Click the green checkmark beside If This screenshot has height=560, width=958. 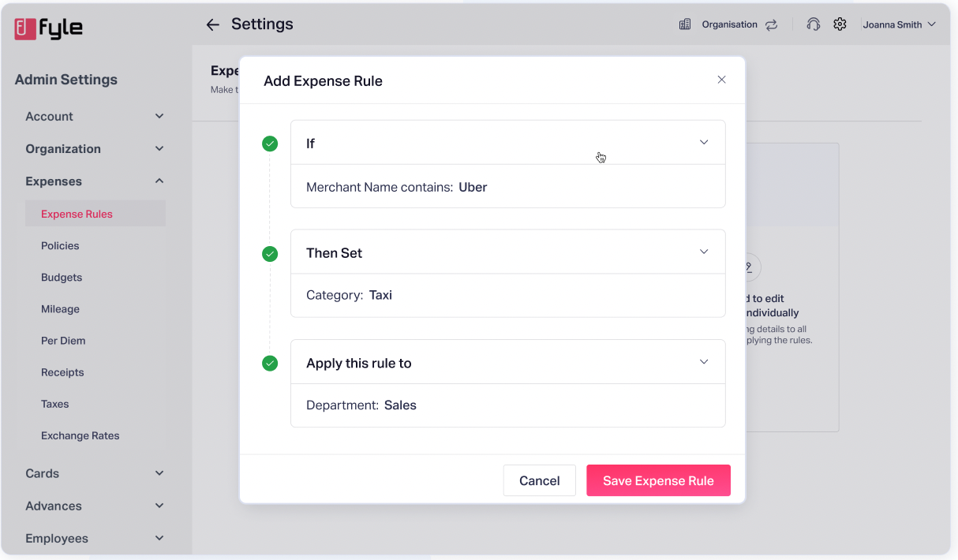[270, 144]
